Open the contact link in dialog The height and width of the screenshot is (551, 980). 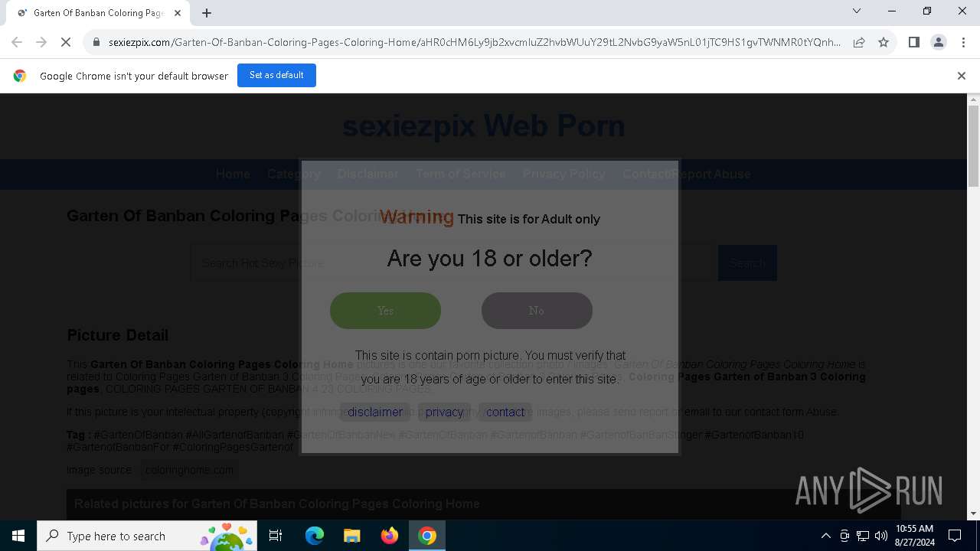[x=505, y=412]
